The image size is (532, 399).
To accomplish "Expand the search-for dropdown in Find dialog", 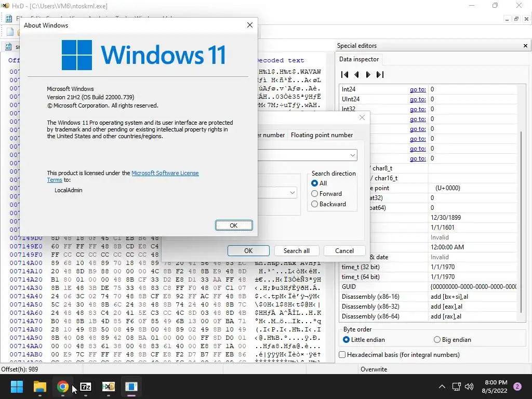I will pos(353,155).
